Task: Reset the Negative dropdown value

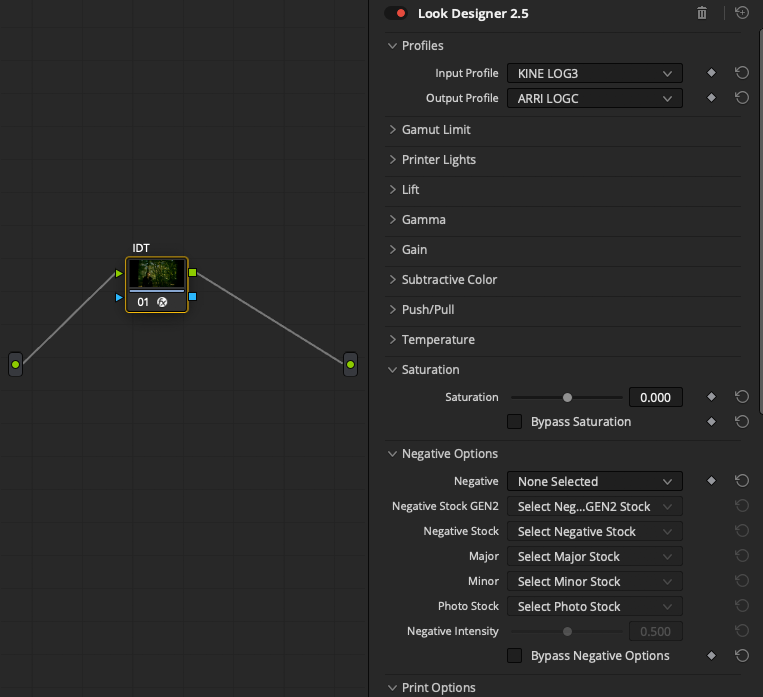Action: coord(742,481)
